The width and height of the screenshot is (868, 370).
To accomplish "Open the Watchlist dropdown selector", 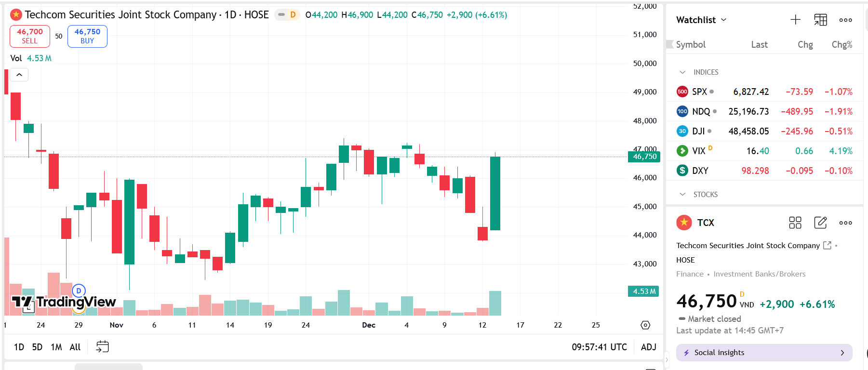I will 701,20.
